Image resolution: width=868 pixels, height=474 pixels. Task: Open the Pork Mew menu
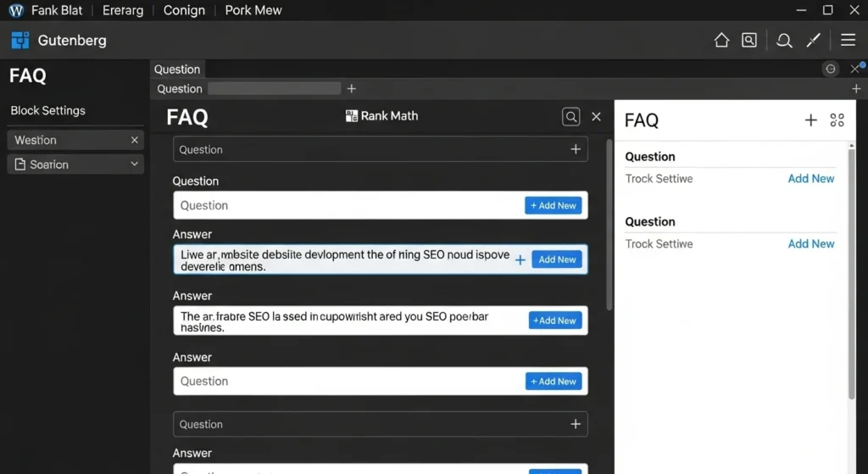click(x=253, y=10)
